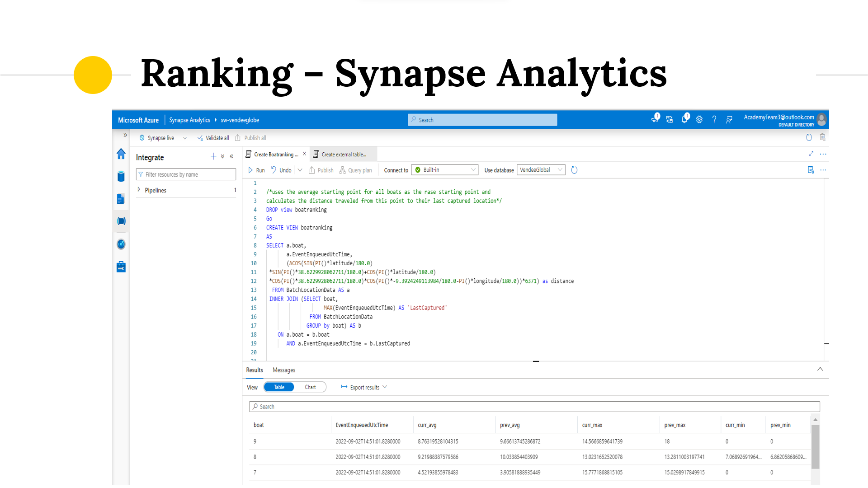Click the feedback person icon
868x488 pixels.
729,120
